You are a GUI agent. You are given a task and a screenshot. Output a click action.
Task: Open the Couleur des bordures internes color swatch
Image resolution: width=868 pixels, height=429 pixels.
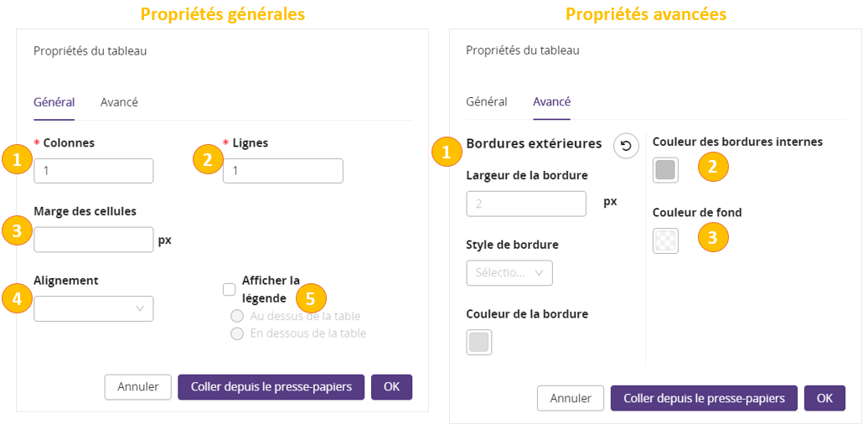click(x=665, y=170)
